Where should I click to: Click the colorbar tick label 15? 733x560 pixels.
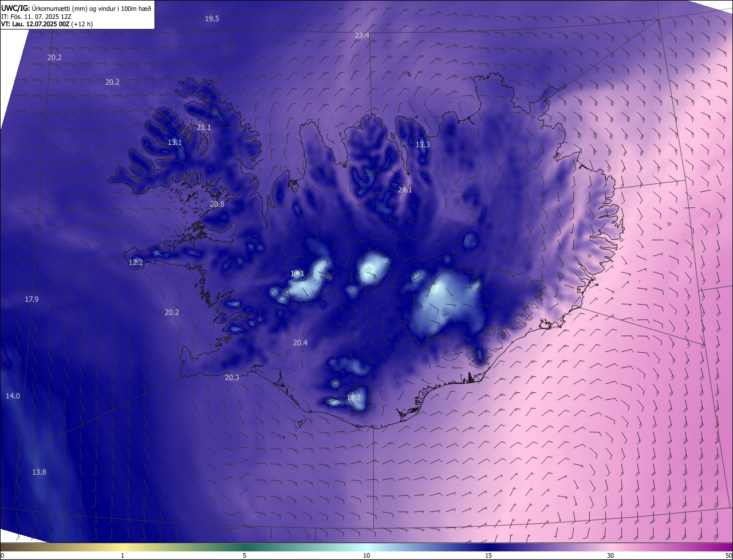click(488, 556)
